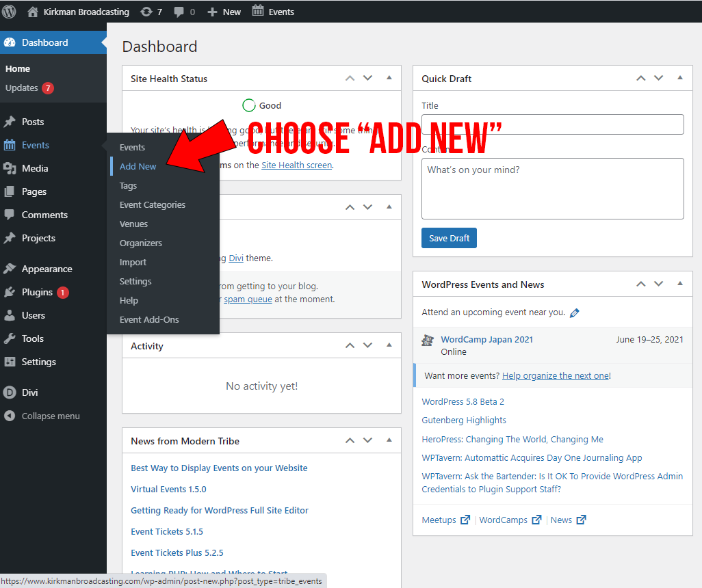Open Event Tickets Plus 5.2.5 link
Image resolution: width=702 pixels, height=588 pixels.
(x=177, y=553)
